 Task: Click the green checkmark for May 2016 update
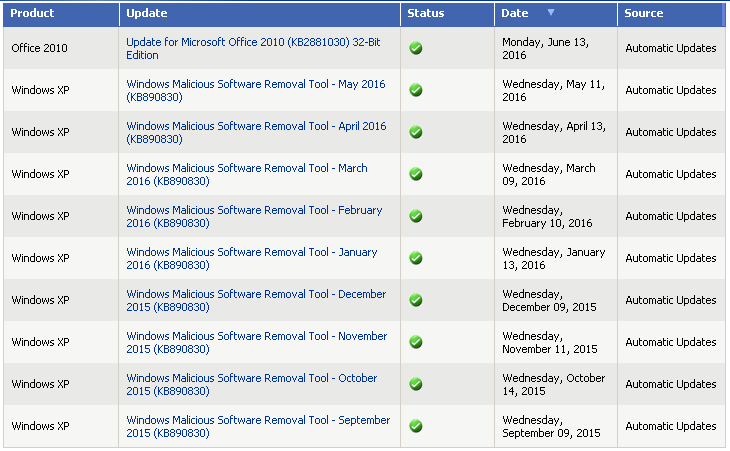416,90
